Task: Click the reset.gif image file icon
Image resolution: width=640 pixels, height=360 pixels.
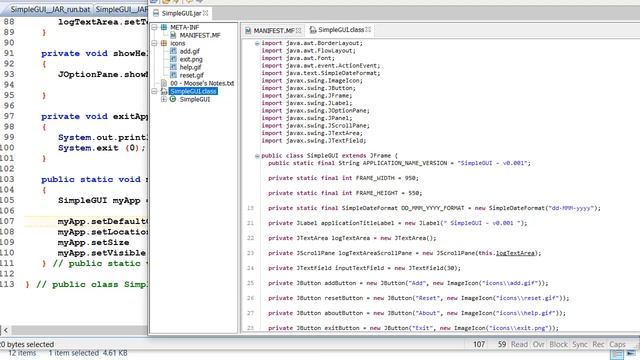Action: pos(173,76)
